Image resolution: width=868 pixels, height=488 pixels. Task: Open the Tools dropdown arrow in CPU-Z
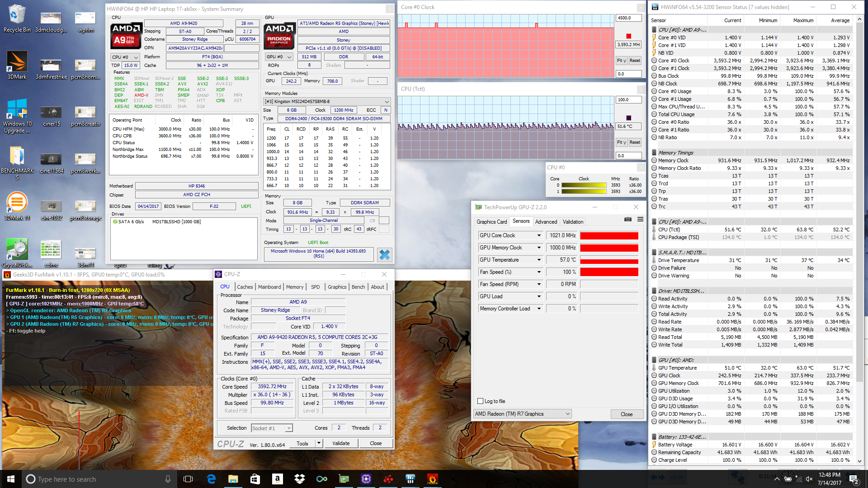click(319, 443)
